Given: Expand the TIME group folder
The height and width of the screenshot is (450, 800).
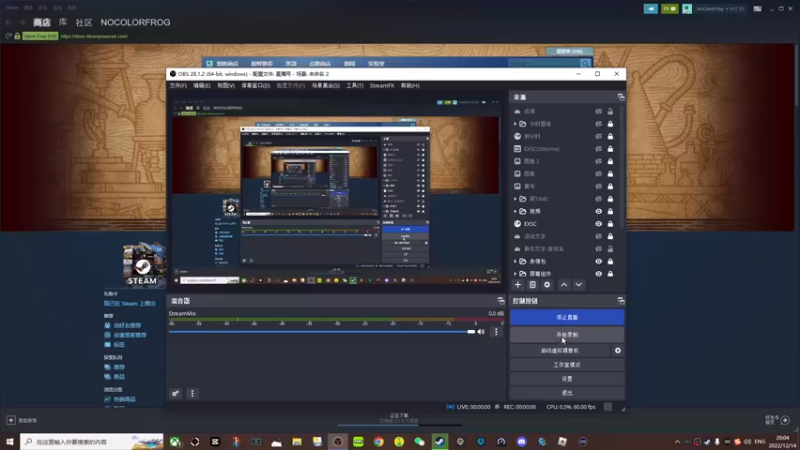Looking at the screenshot, I should tap(515, 199).
